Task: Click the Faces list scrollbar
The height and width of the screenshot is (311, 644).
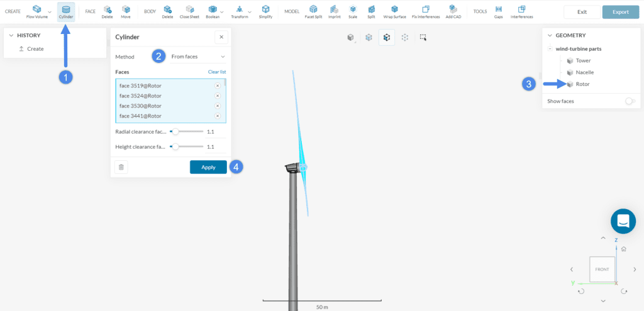Action: (x=225, y=84)
